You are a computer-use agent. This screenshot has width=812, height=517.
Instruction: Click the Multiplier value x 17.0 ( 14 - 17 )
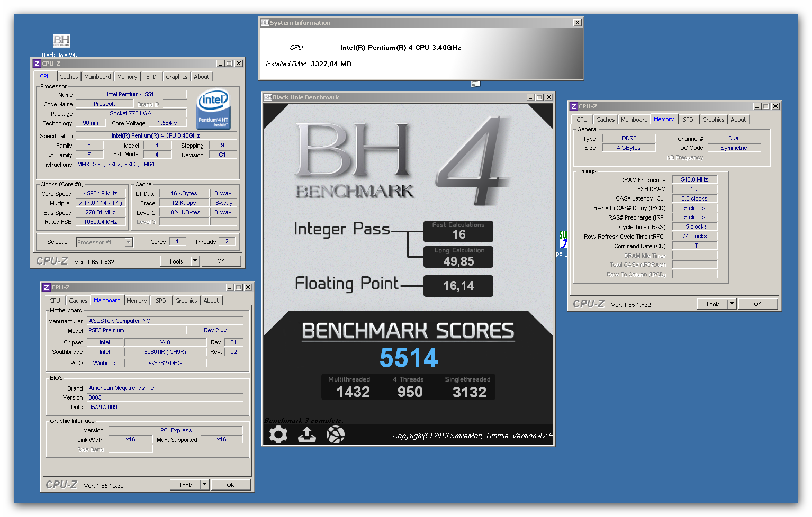click(101, 203)
